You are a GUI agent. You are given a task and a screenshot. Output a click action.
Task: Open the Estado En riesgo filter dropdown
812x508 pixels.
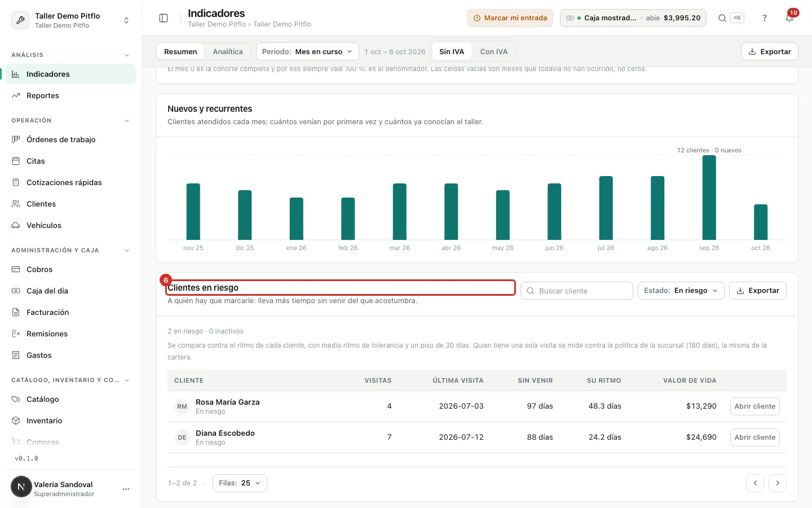click(x=681, y=291)
